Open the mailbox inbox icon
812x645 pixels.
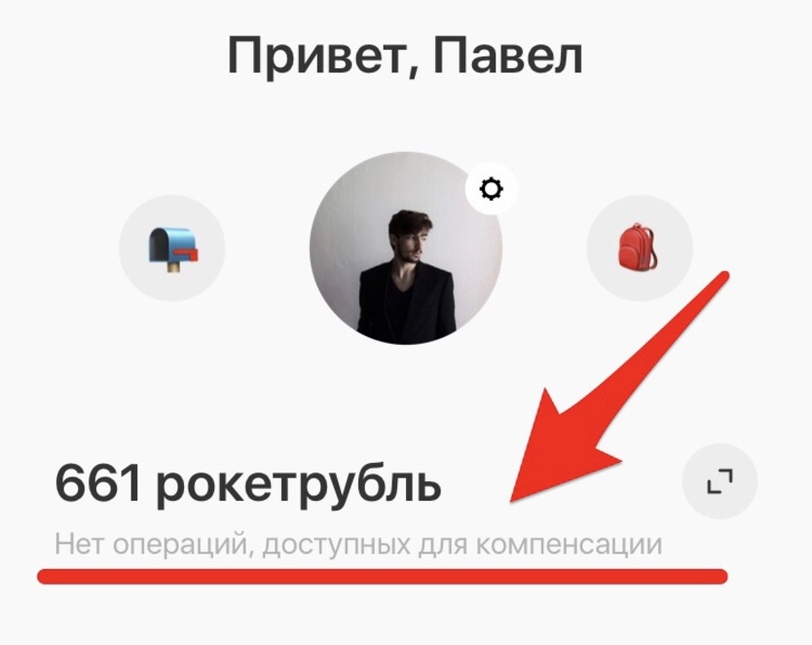173,248
